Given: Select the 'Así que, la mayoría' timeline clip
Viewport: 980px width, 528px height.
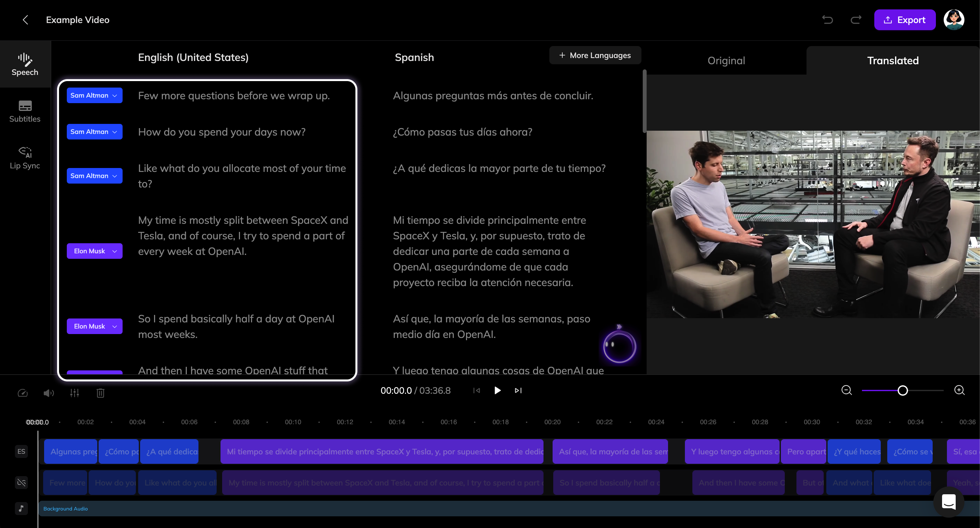Looking at the screenshot, I should (x=610, y=451).
